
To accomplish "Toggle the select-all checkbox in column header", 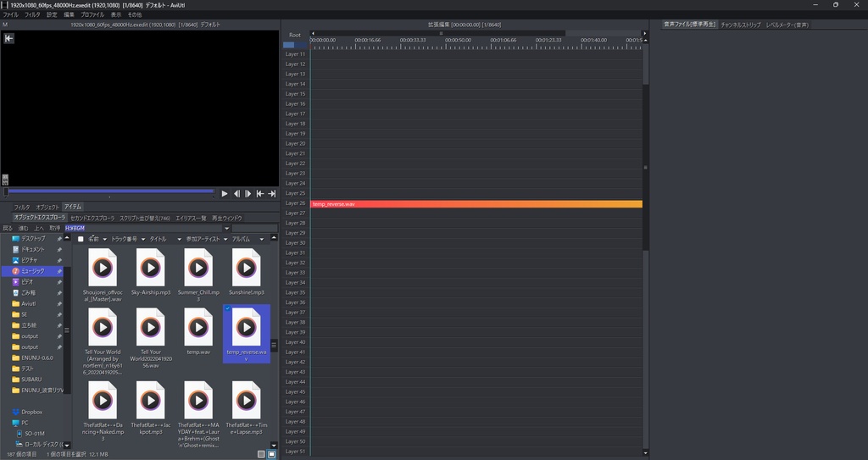I will pos(81,239).
